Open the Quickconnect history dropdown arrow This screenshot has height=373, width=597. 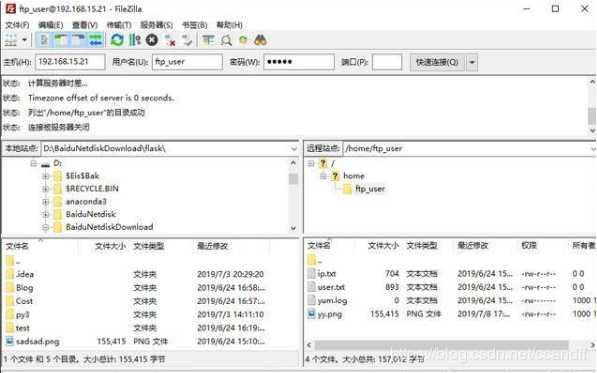[472, 62]
